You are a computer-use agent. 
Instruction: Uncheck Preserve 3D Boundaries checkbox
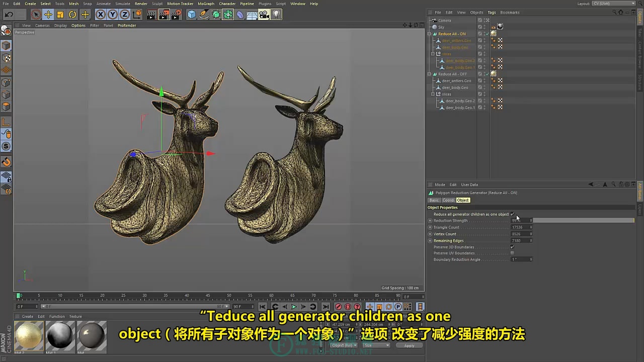[x=512, y=247]
